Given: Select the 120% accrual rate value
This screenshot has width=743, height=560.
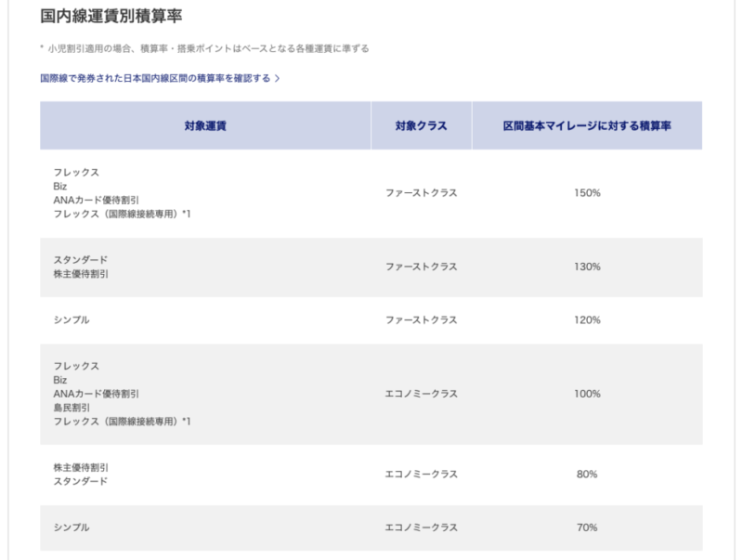Looking at the screenshot, I should click(x=587, y=320).
